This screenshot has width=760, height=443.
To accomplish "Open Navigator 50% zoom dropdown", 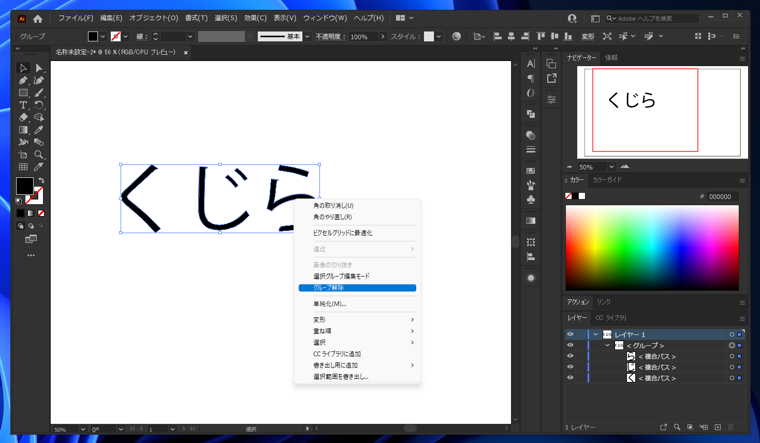I will [x=611, y=167].
